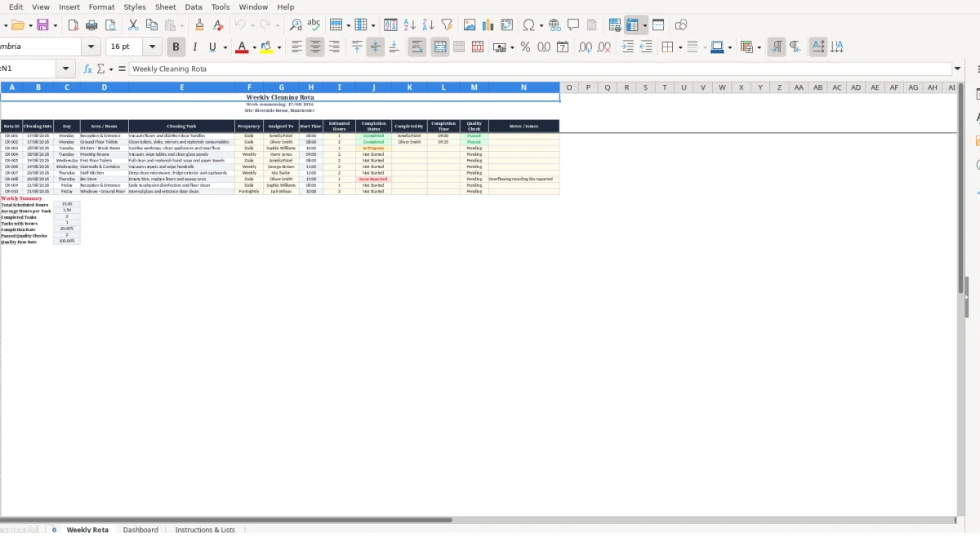980x551 pixels.
Task: Run the spelling check
Action: (314, 25)
